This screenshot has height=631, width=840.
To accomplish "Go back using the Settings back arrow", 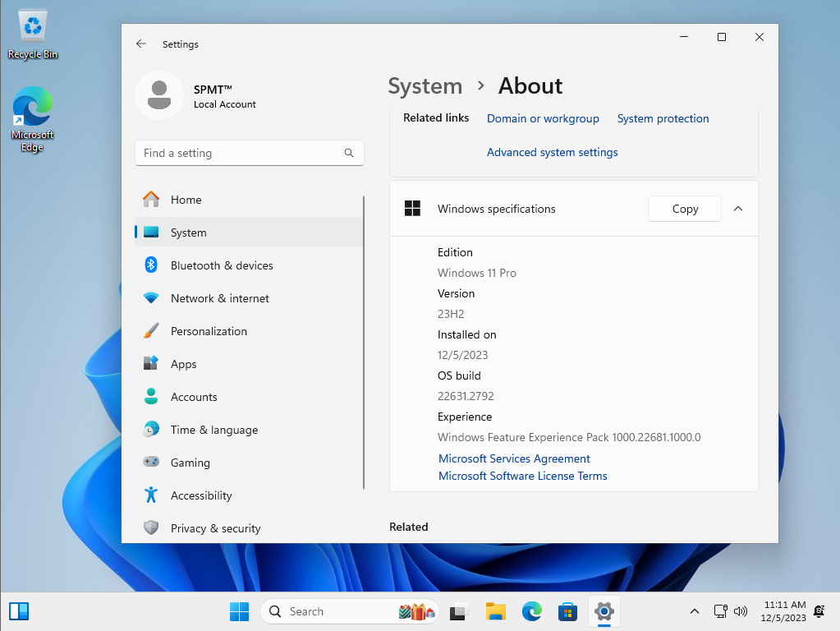I will click(141, 44).
